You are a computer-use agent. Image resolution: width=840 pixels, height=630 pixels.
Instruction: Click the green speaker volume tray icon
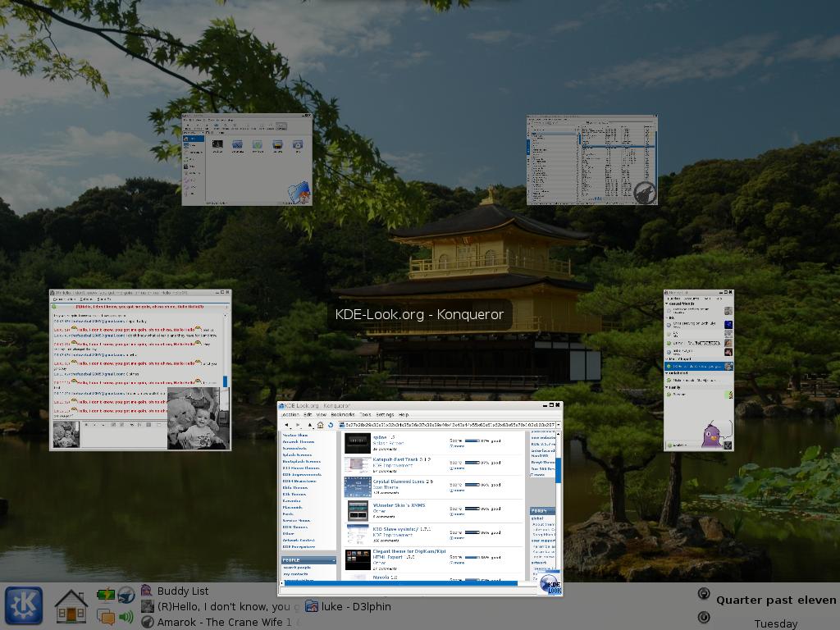tap(126, 617)
